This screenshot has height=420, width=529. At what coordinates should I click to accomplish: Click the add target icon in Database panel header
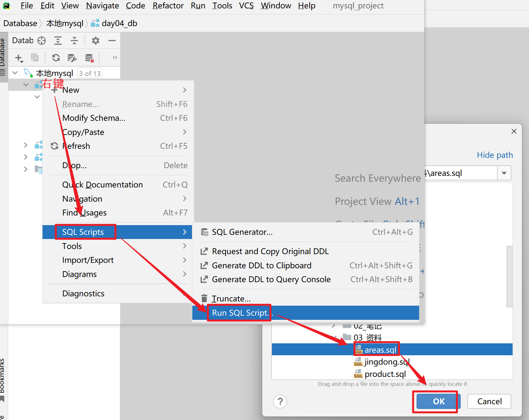[x=42, y=41]
